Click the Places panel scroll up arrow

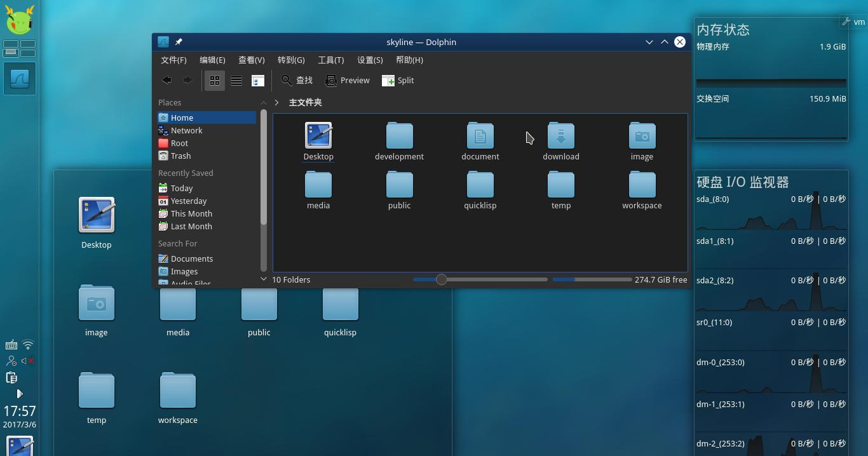[x=264, y=103]
